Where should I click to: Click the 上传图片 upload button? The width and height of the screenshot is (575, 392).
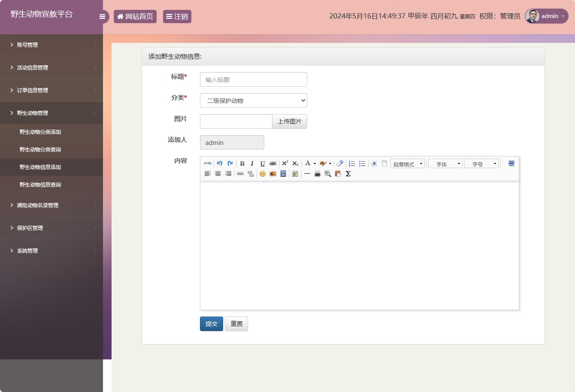290,121
